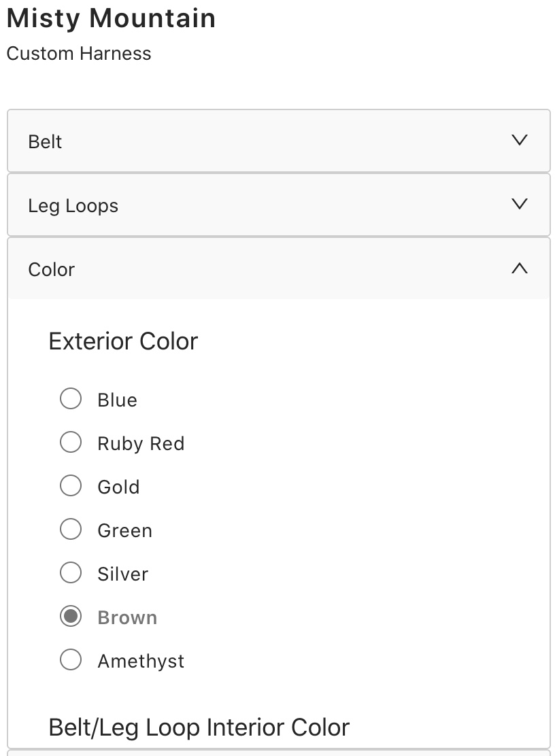555x756 pixels.
Task: Choose Ruby Red radio button
Action: coord(71,442)
